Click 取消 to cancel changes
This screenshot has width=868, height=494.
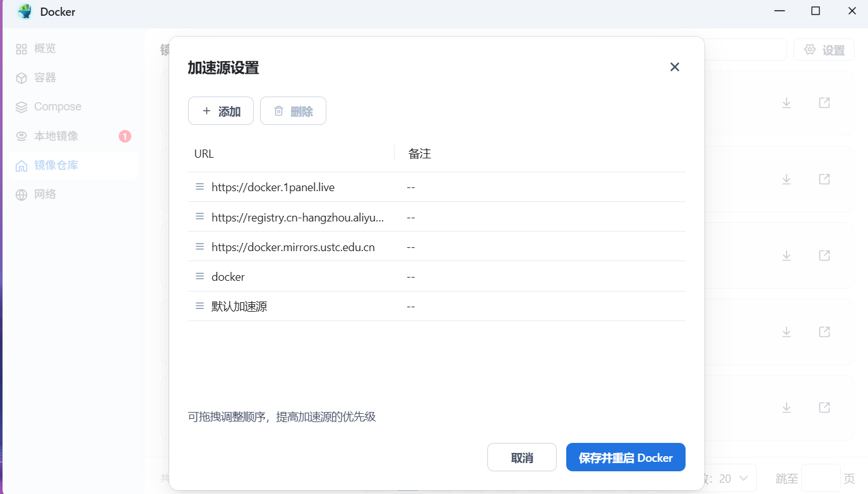click(522, 457)
